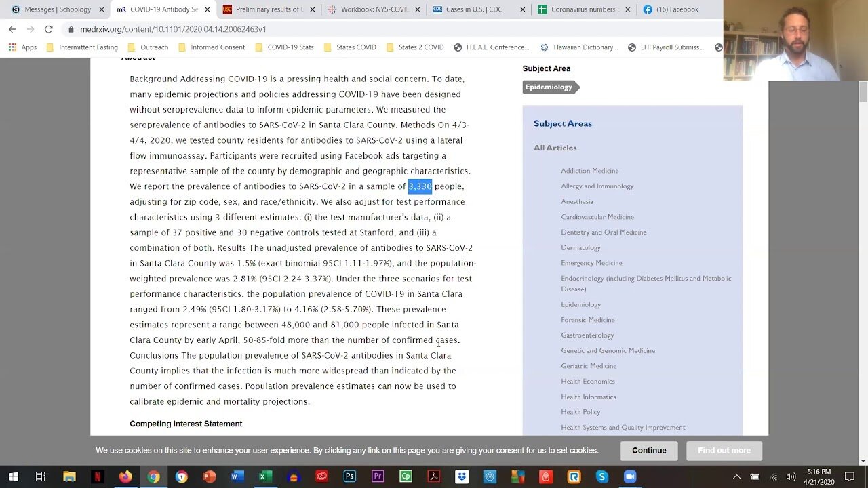Open Cardiovascular Medicine subject link
868x488 pixels.
(x=597, y=217)
